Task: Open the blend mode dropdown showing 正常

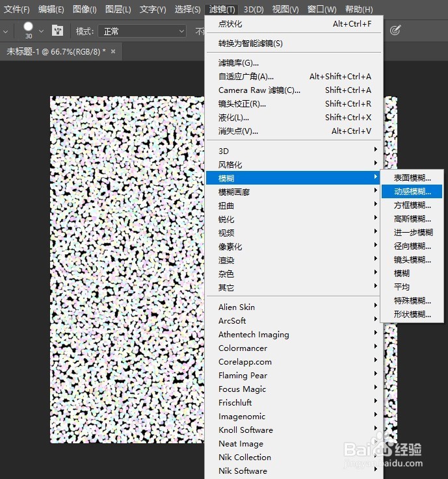Action: 142,31
